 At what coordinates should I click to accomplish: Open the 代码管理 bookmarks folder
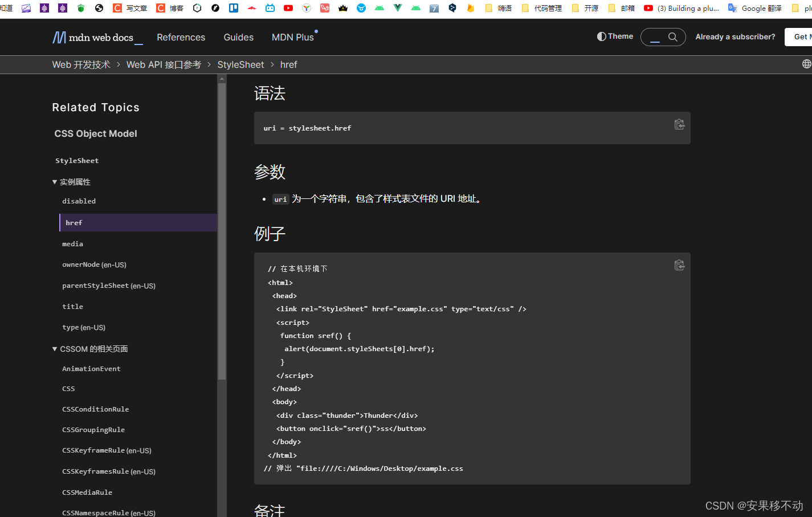(541, 8)
